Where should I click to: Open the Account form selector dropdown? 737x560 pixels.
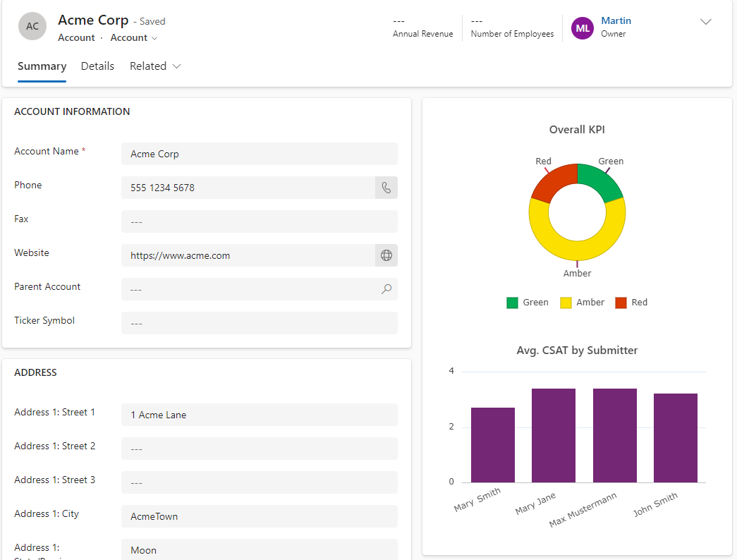point(133,37)
